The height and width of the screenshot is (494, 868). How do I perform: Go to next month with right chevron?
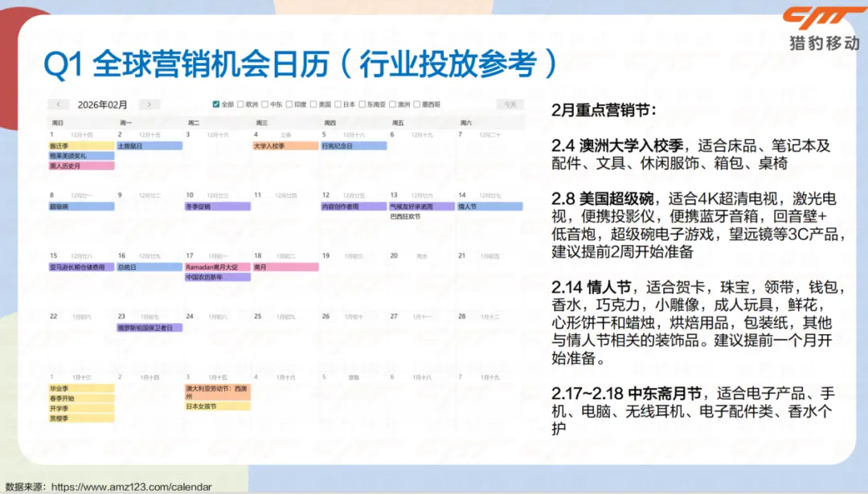149,104
